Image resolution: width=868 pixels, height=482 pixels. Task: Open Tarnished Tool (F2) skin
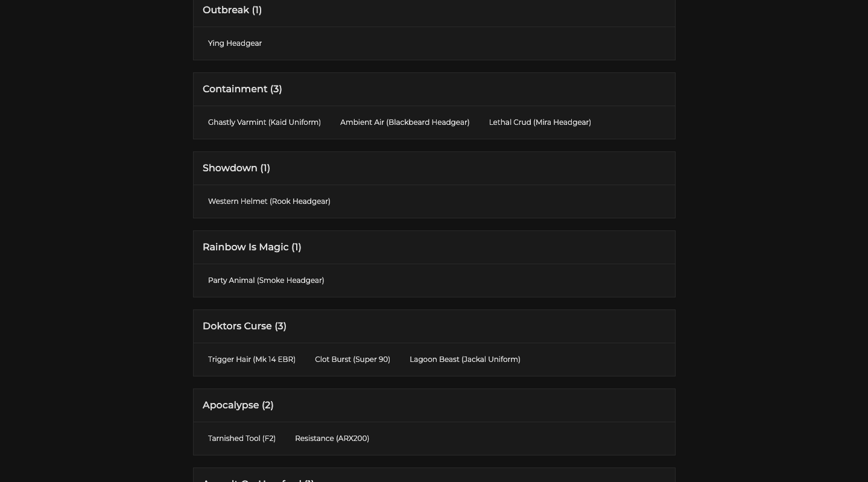[242, 439]
